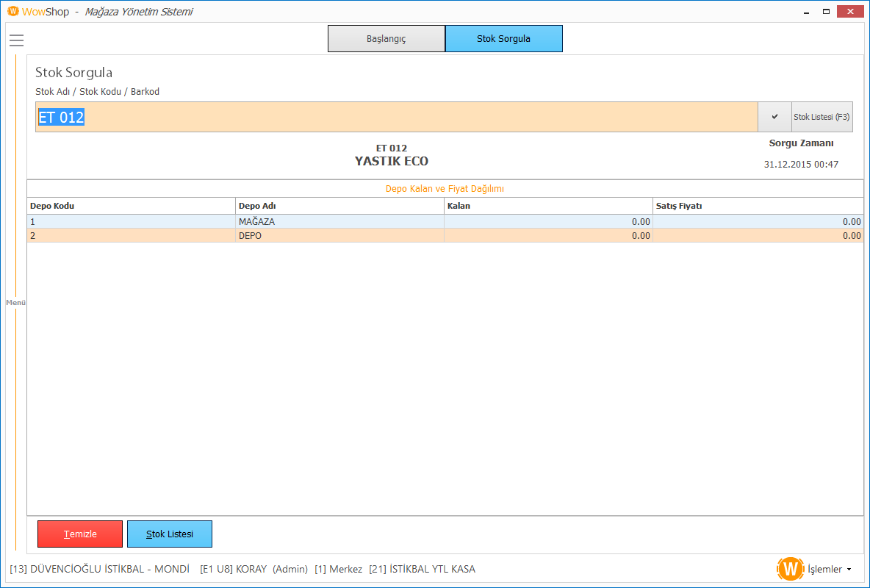Click the Satış Fiyatı column header
Screen dimensions: 870x588
[758, 206]
